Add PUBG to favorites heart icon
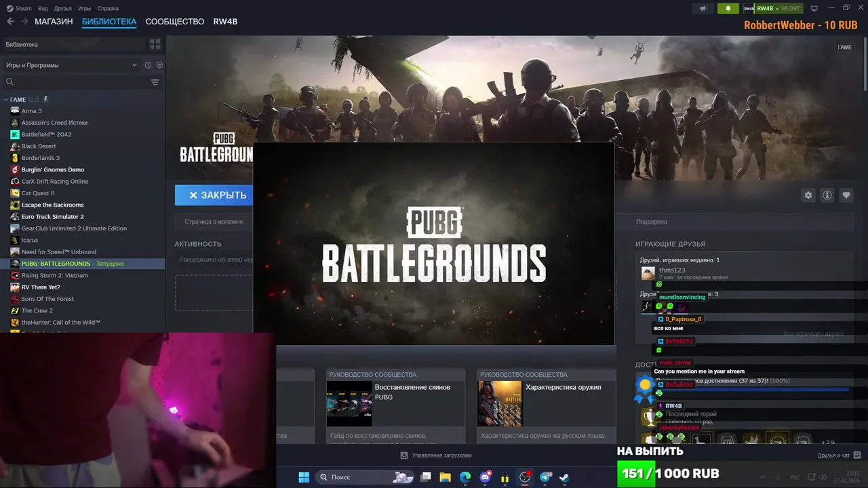 [846, 195]
